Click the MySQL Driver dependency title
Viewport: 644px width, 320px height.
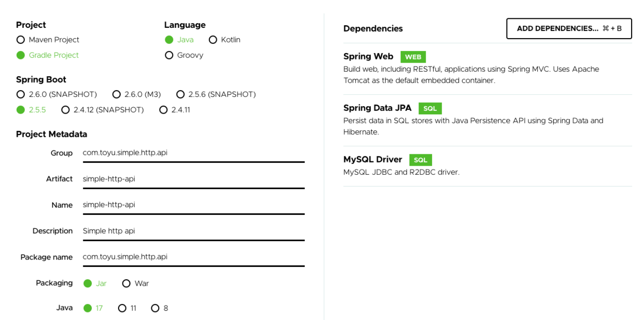point(372,159)
